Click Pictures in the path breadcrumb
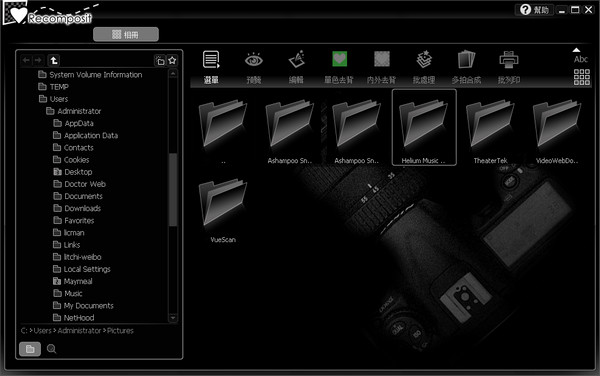This screenshot has height=376, width=600. click(x=120, y=331)
